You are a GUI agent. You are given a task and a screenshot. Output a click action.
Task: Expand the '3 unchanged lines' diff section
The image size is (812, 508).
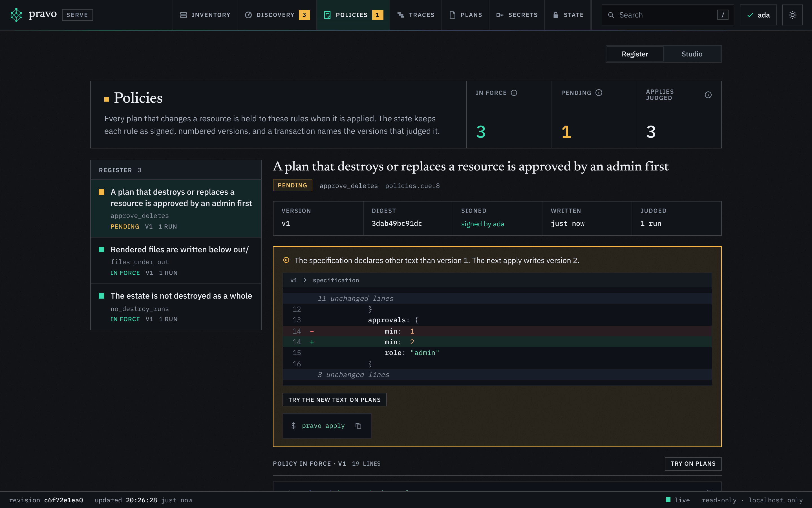pos(497,375)
